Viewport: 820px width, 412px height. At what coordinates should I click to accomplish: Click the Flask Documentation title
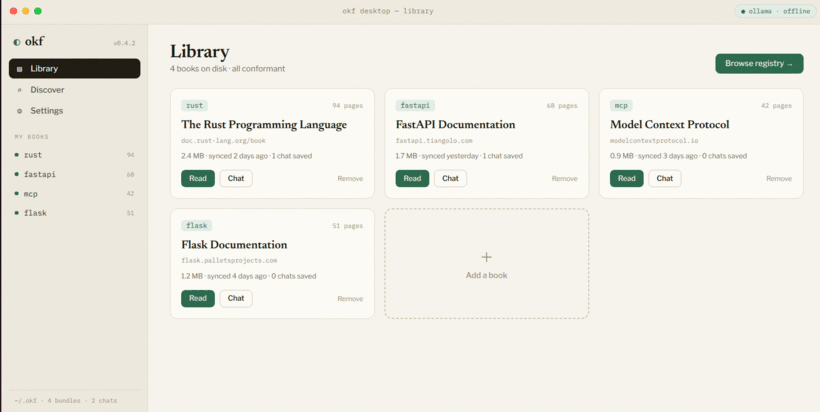click(234, 245)
